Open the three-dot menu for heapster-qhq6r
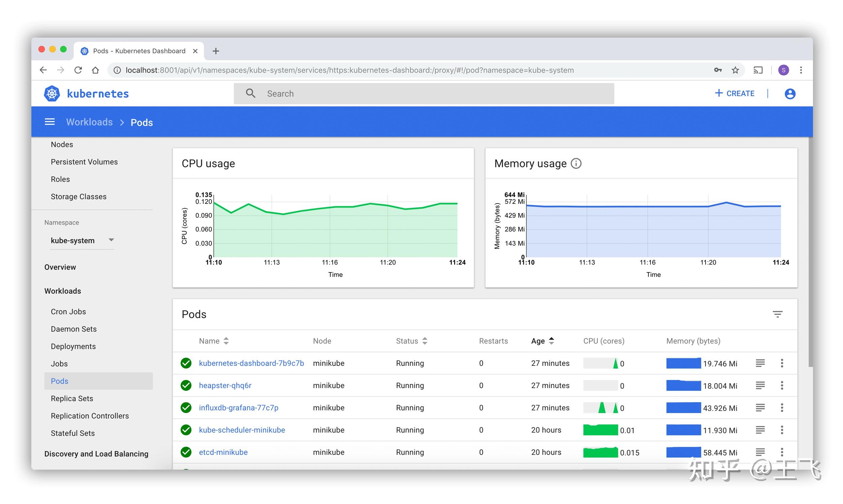Viewport: 843px width, 504px height. click(782, 385)
